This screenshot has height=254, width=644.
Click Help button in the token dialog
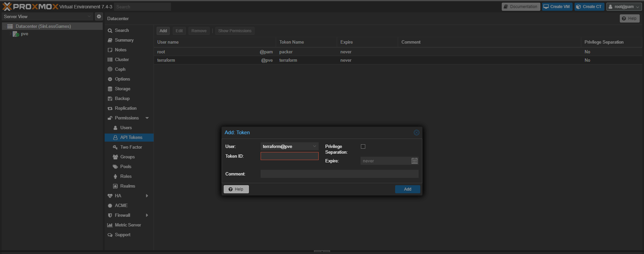click(236, 189)
